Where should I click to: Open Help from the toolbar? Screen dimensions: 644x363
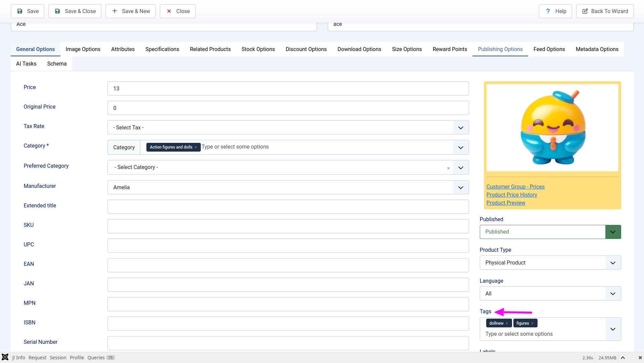coord(555,11)
